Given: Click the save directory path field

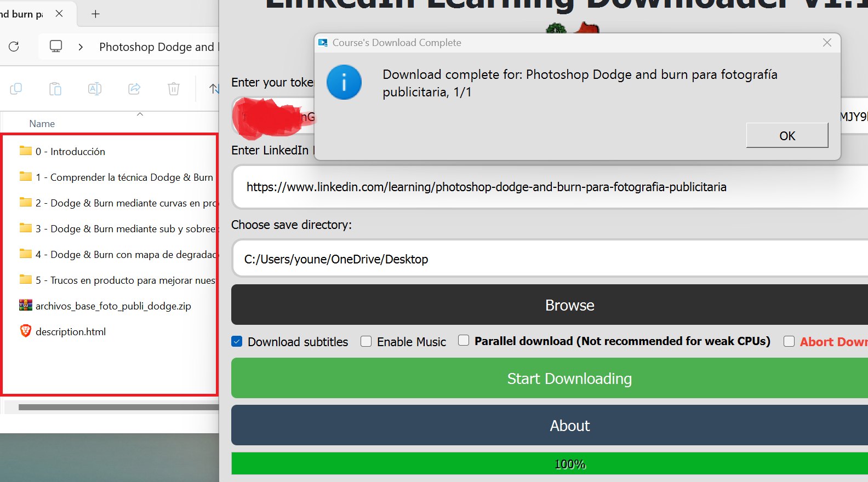Looking at the screenshot, I should tap(550, 259).
